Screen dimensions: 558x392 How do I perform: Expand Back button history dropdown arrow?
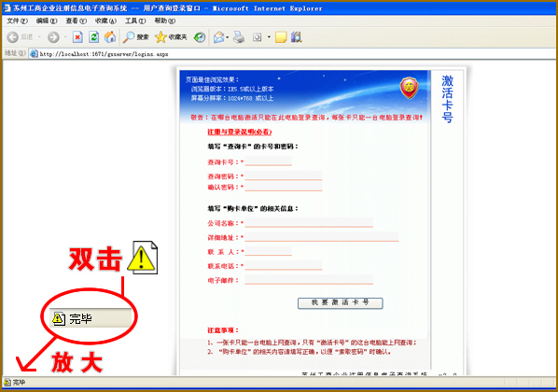coord(39,37)
